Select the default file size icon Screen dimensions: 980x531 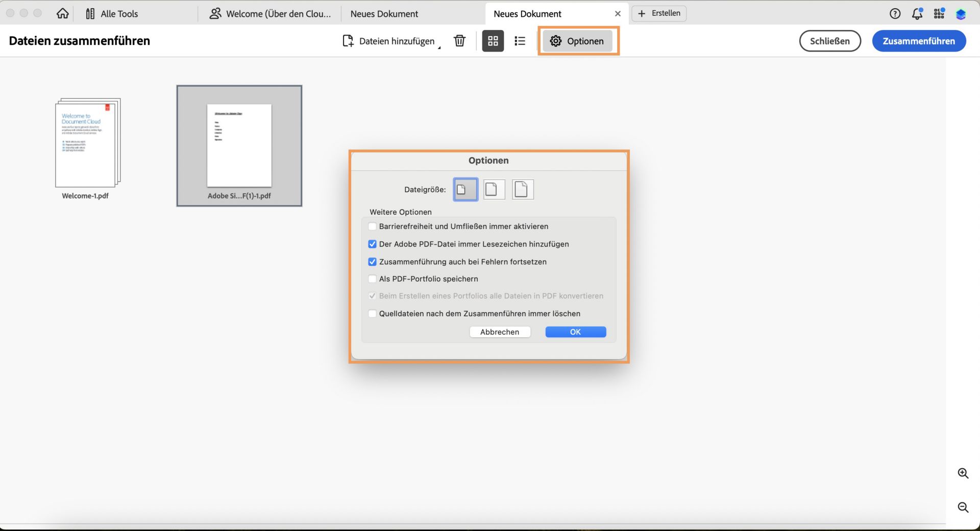click(x=494, y=190)
